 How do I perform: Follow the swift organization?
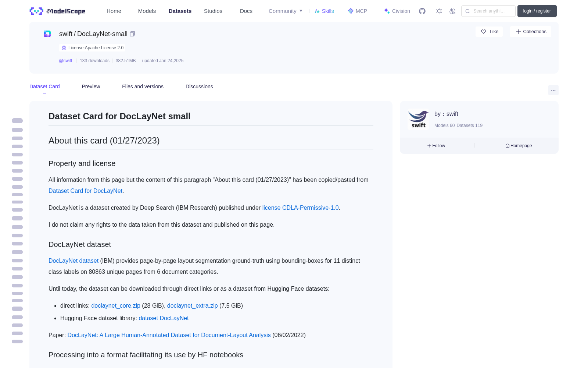(x=436, y=146)
